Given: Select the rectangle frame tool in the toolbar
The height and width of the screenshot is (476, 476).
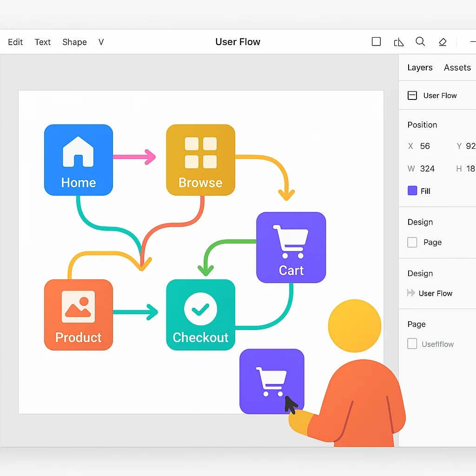Looking at the screenshot, I should click(x=376, y=41).
